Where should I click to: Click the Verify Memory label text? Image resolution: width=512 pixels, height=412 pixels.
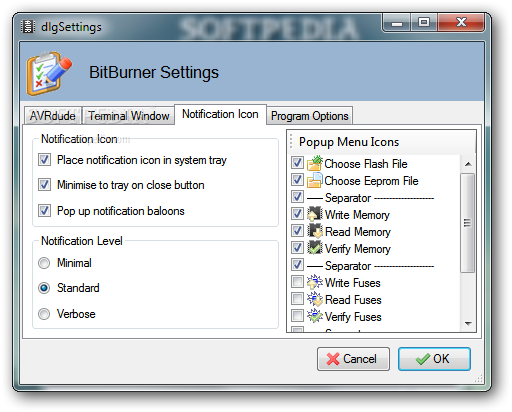357,249
